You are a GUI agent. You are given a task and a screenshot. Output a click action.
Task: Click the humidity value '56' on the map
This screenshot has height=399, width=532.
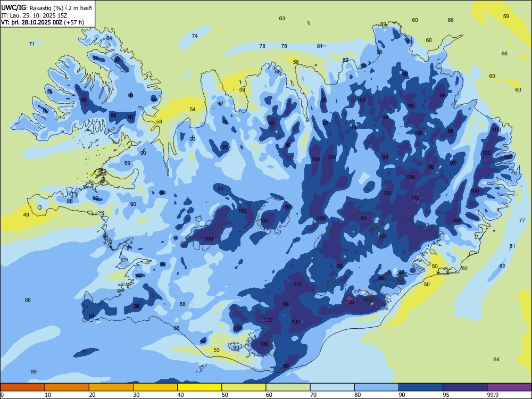(296, 62)
